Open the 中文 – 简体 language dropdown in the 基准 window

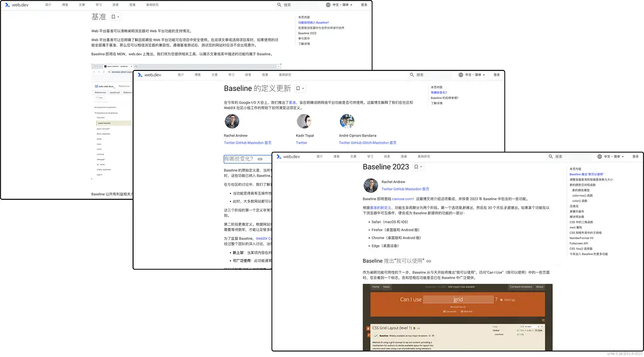click(x=342, y=5)
